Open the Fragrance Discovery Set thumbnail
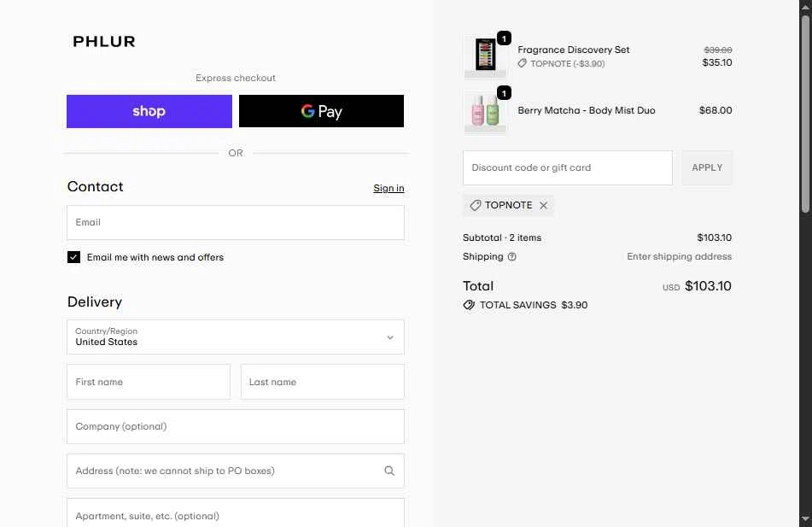 (485, 56)
